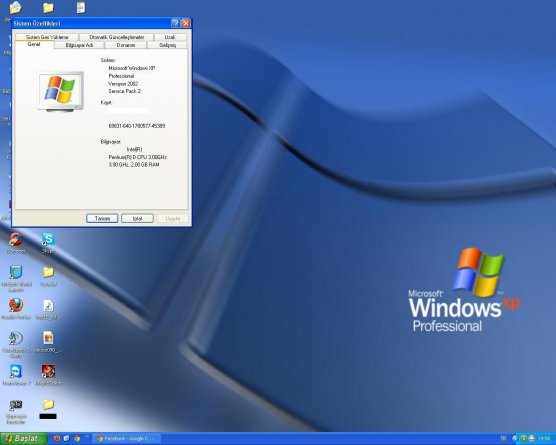The image size is (556, 445).
Task: Click the İptal button
Action: [x=137, y=218]
